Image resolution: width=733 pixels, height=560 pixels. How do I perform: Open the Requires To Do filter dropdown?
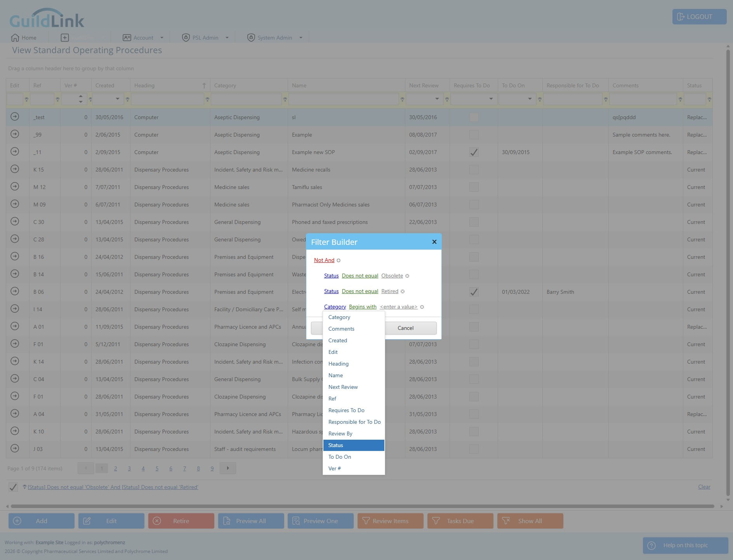point(491,99)
